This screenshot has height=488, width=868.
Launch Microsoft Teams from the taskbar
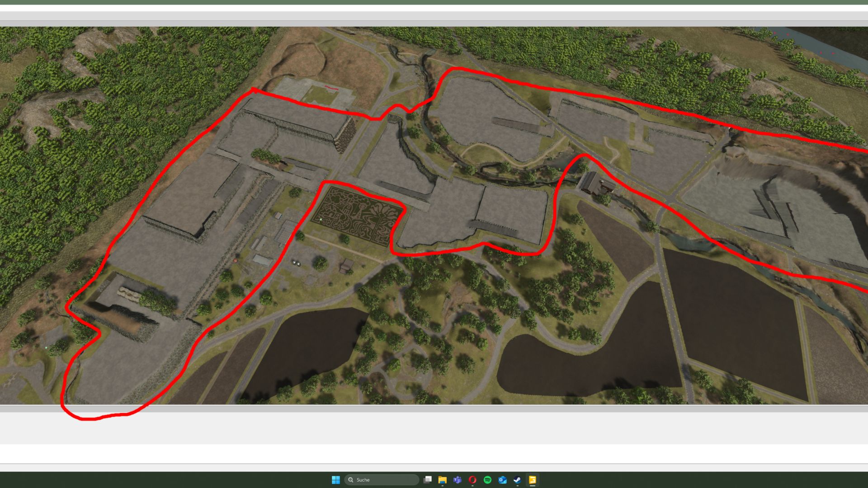coord(457,480)
